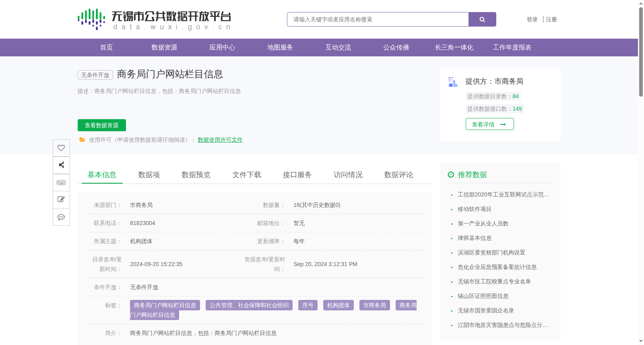644x345 pixels.
Task: Click the Wuxi data platform logo
Action: [x=154, y=19]
